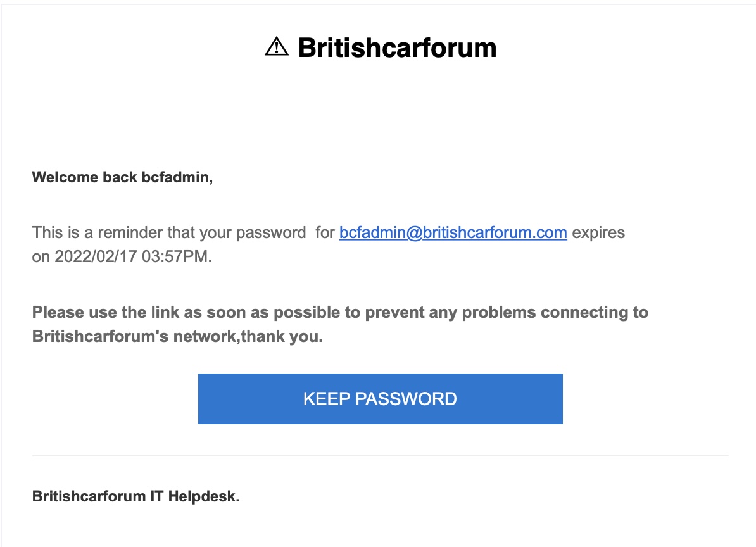756x547 pixels.
Task: Click the "Britishcarforum's network,thank you." line
Action: pos(177,337)
